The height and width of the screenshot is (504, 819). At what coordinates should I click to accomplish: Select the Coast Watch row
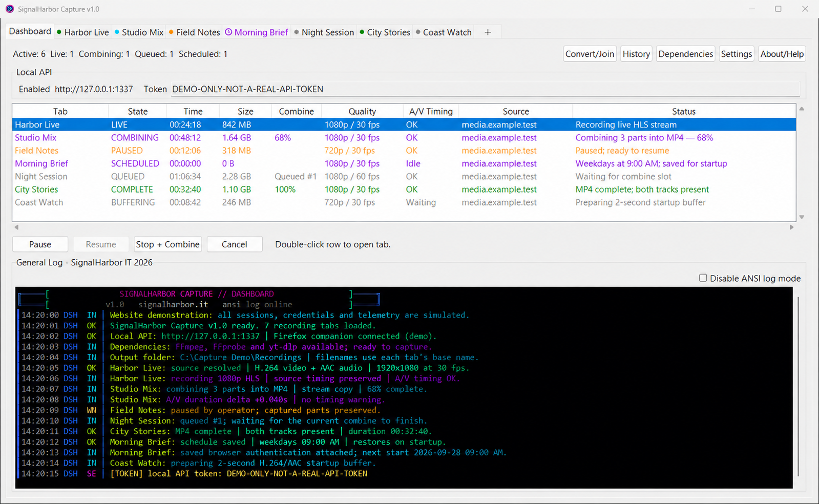coord(404,202)
